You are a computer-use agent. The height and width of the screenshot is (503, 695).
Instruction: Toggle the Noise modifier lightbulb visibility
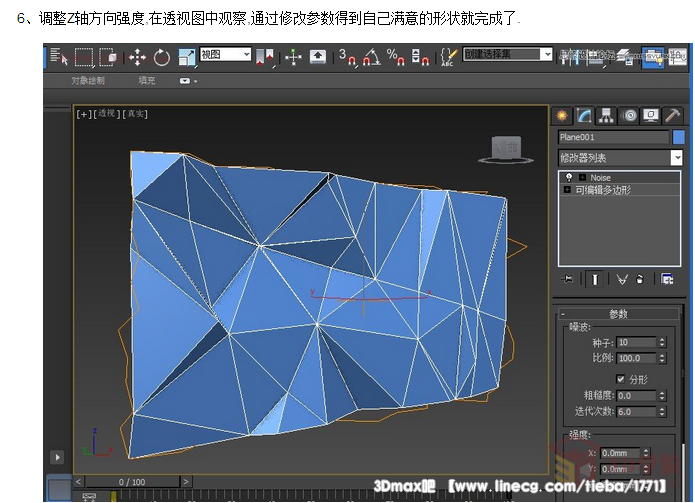(x=569, y=177)
